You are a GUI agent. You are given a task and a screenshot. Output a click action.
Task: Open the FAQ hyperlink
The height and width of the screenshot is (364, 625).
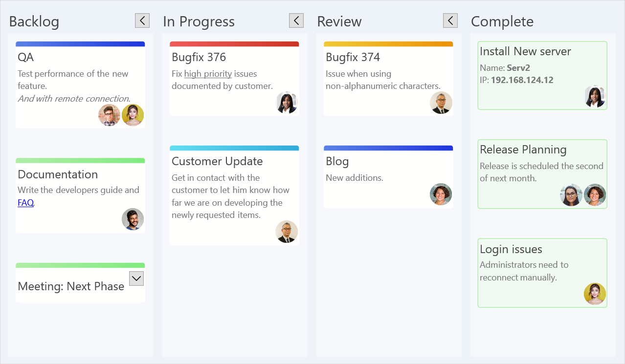[x=25, y=202]
